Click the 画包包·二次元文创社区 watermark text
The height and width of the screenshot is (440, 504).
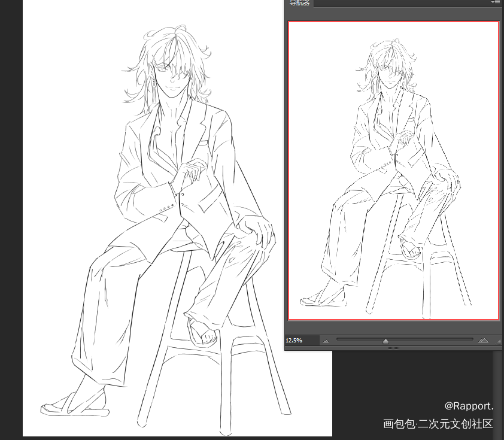point(438,424)
